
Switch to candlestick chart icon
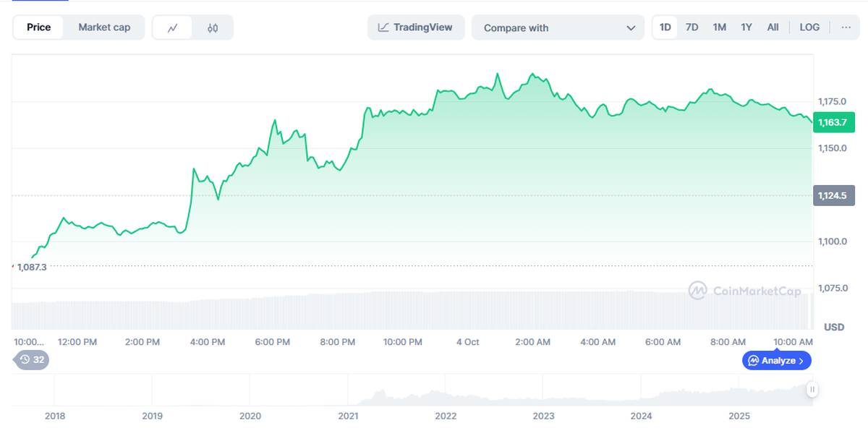(213, 27)
